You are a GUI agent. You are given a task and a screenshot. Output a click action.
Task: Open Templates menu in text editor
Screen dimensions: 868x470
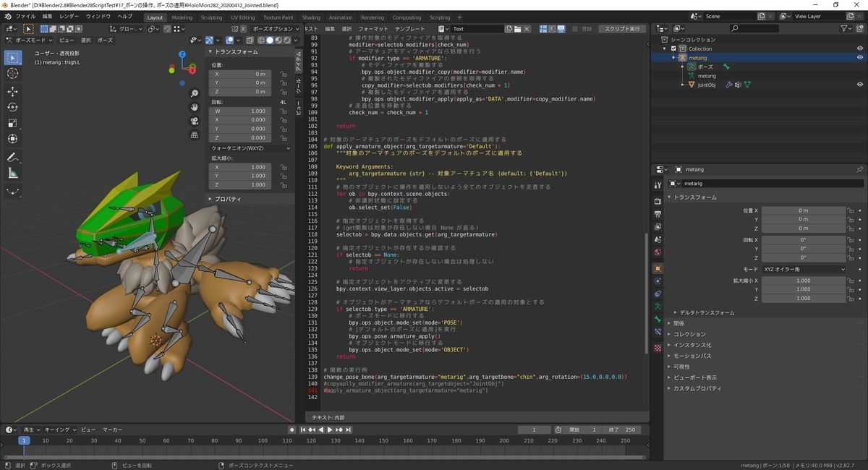[x=409, y=29]
